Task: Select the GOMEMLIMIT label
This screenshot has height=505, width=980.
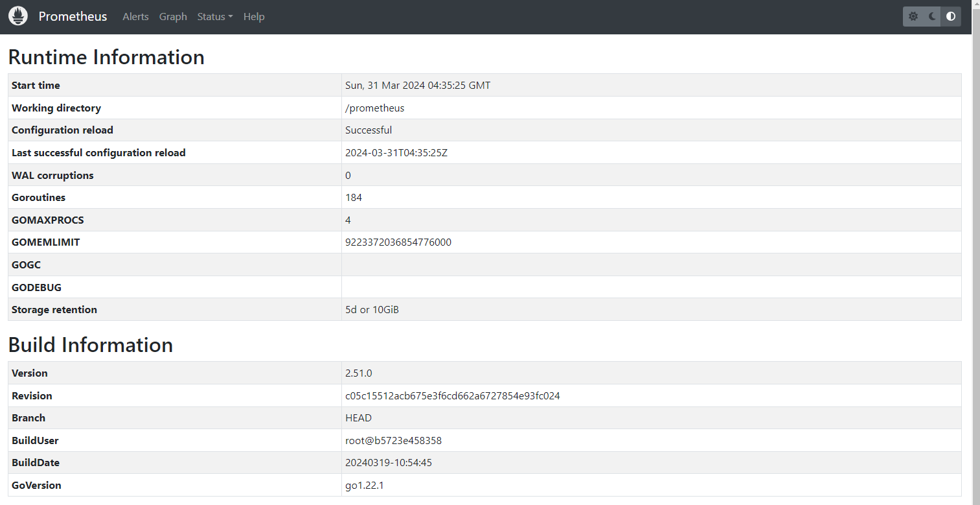Action: (x=46, y=242)
